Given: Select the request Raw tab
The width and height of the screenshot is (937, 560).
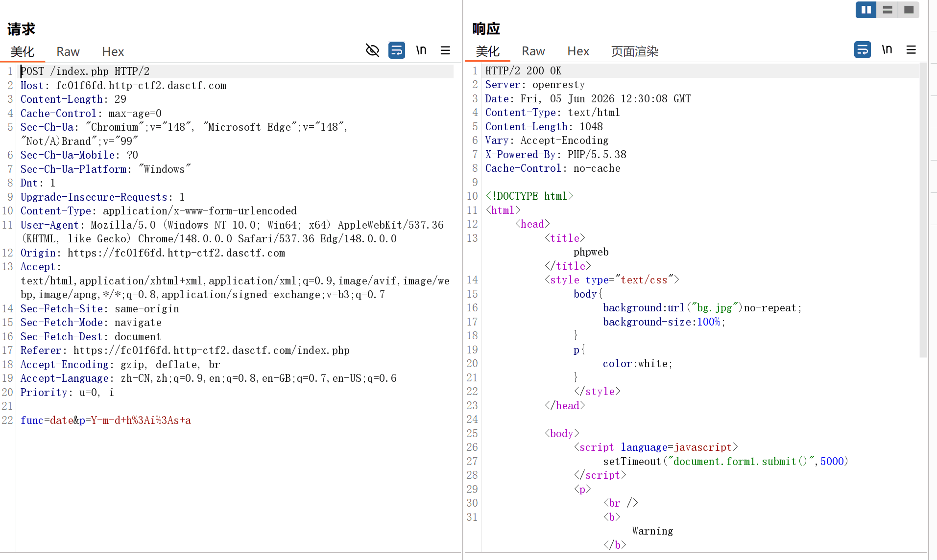Looking at the screenshot, I should tap(68, 52).
